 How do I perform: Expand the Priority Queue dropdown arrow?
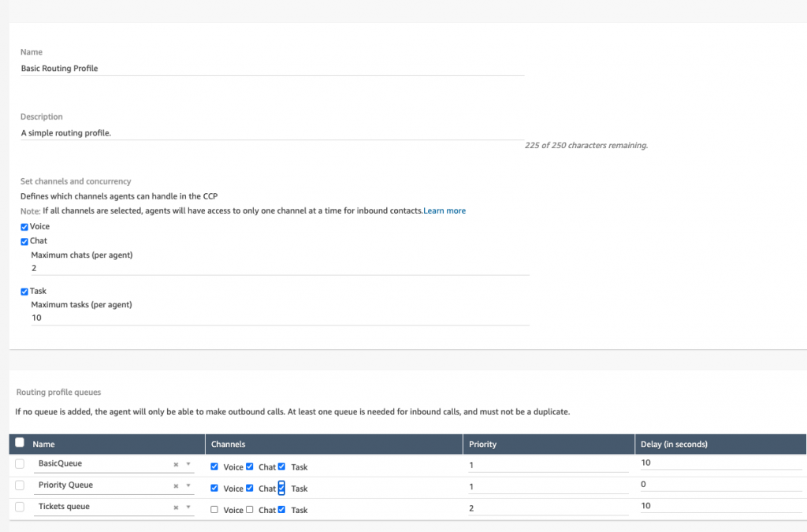pos(188,485)
